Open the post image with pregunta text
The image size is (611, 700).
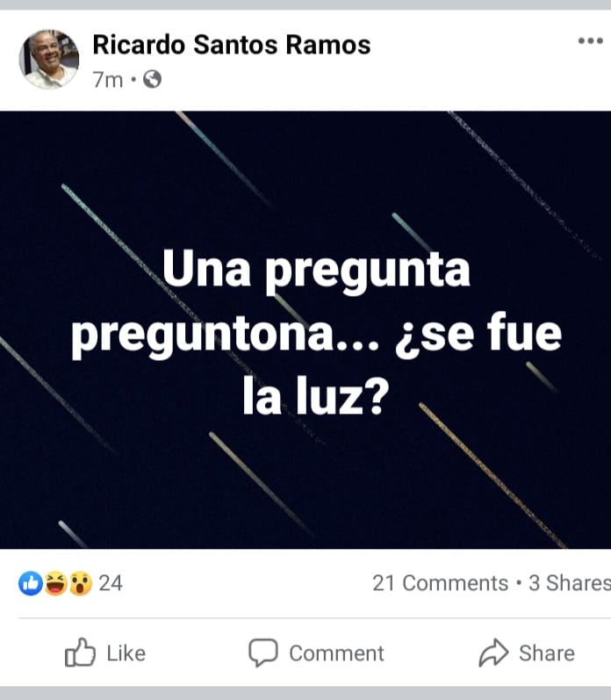[x=305, y=330]
